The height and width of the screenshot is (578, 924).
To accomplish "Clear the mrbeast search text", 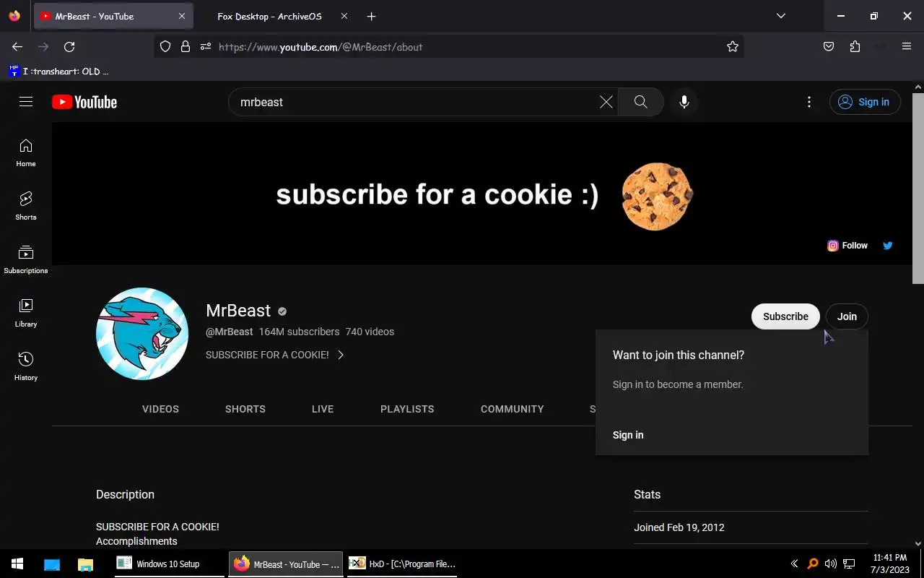I will tap(606, 102).
